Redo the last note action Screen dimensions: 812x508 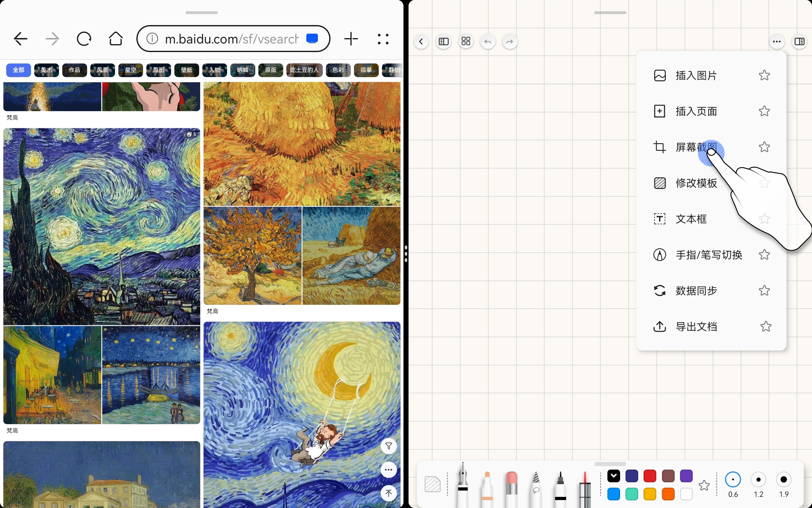point(510,42)
